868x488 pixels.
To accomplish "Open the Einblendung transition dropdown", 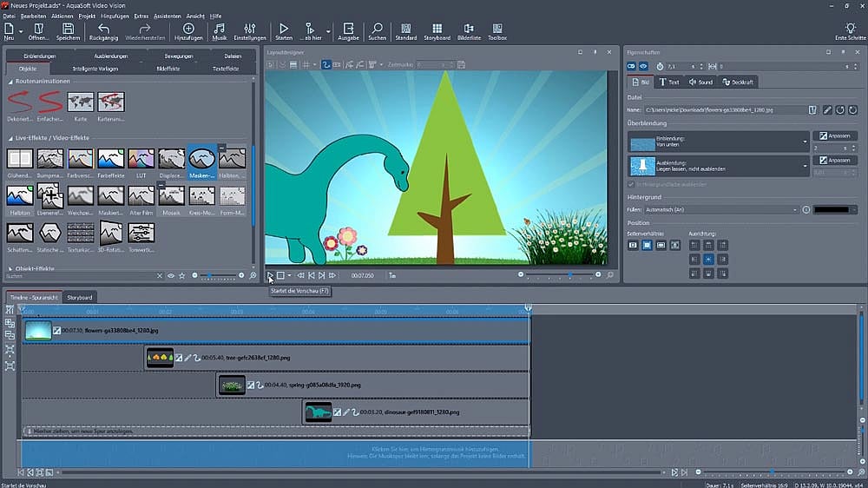I will point(805,142).
